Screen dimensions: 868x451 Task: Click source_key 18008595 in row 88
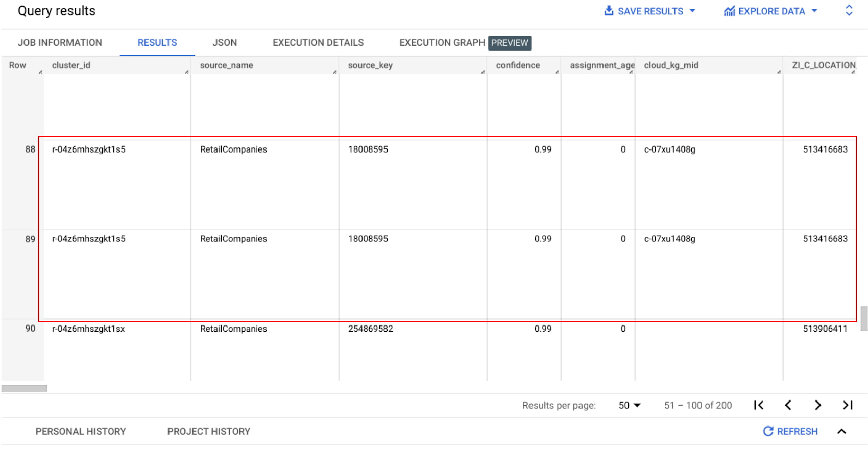tap(368, 149)
